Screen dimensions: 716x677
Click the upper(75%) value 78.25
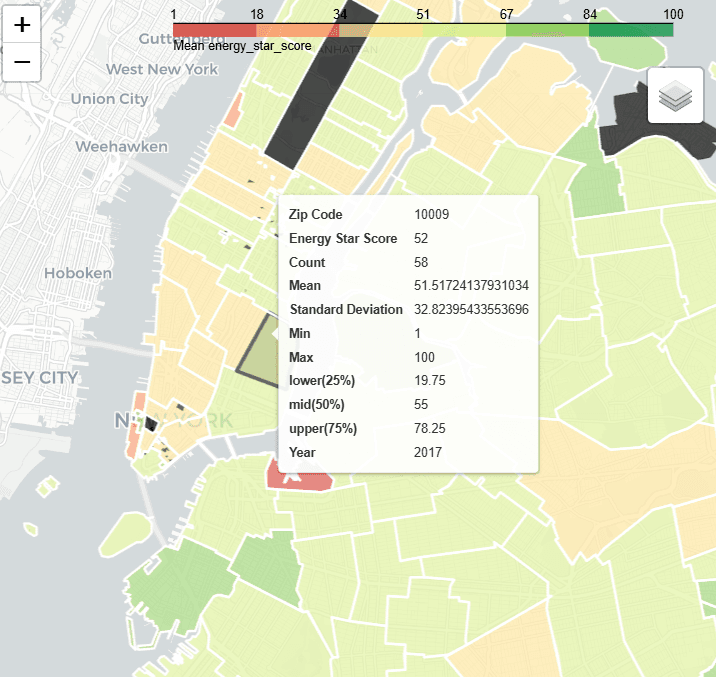[x=430, y=429]
